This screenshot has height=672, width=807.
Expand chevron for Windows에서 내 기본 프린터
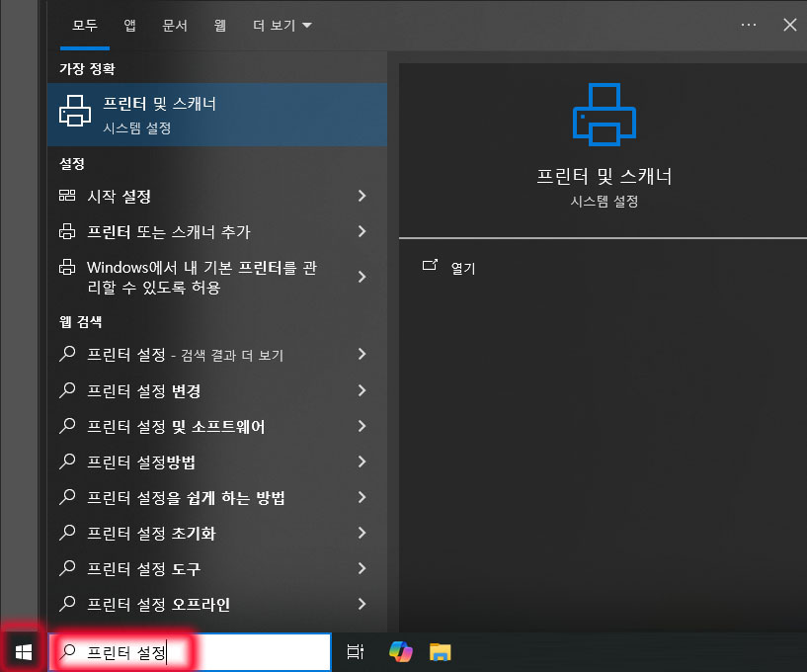click(362, 277)
